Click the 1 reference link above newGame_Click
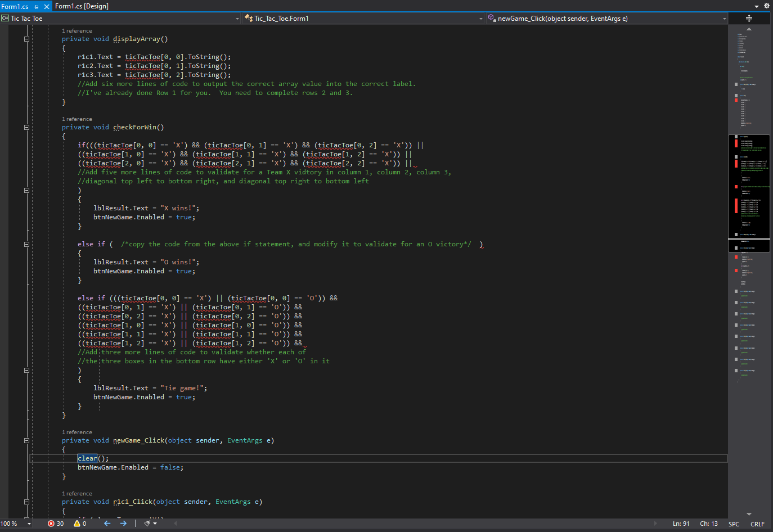The width and height of the screenshot is (773, 532). (77, 432)
